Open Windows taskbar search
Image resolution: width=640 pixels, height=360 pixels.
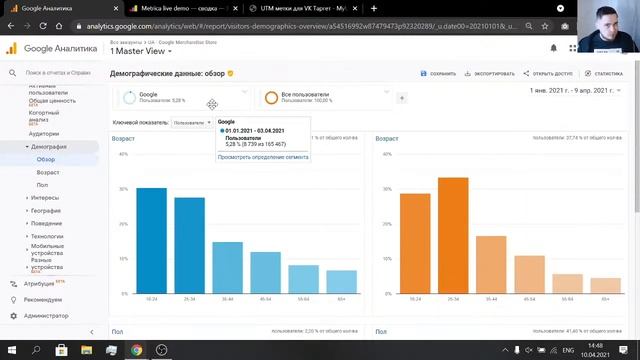coord(36,350)
